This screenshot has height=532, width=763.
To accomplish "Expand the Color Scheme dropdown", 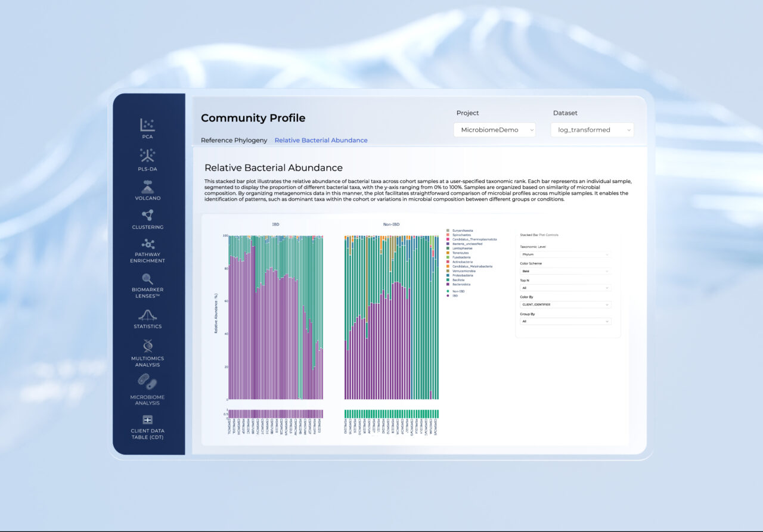I will 566,271.
